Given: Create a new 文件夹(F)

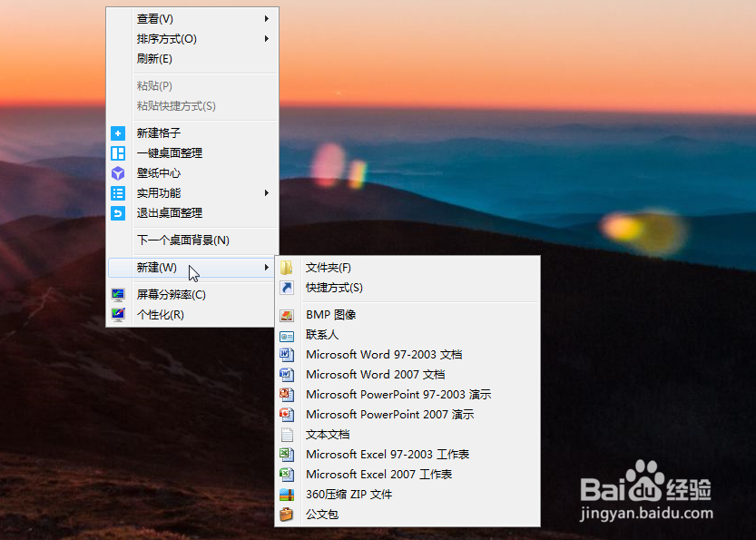Looking at the screenshot, I should tap(407, 268).
